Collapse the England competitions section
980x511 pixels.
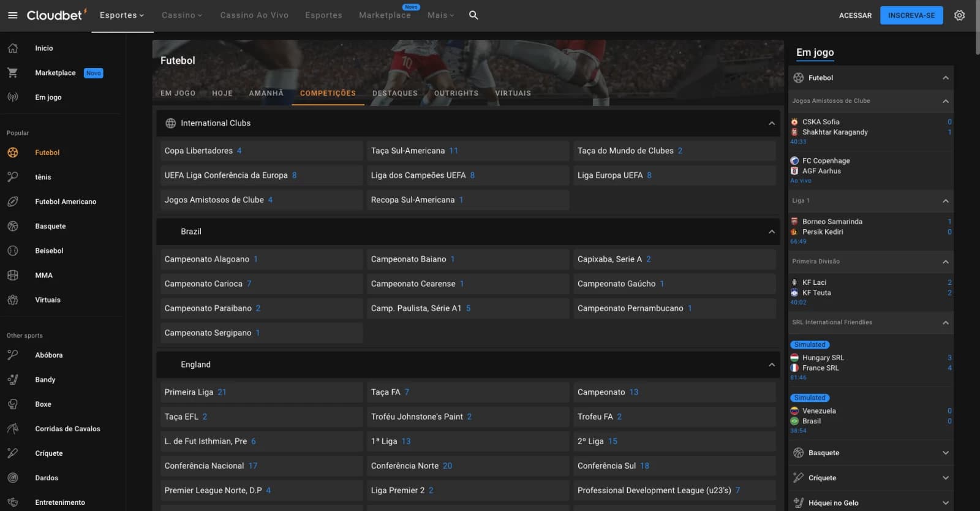click(x=772, y=365)
